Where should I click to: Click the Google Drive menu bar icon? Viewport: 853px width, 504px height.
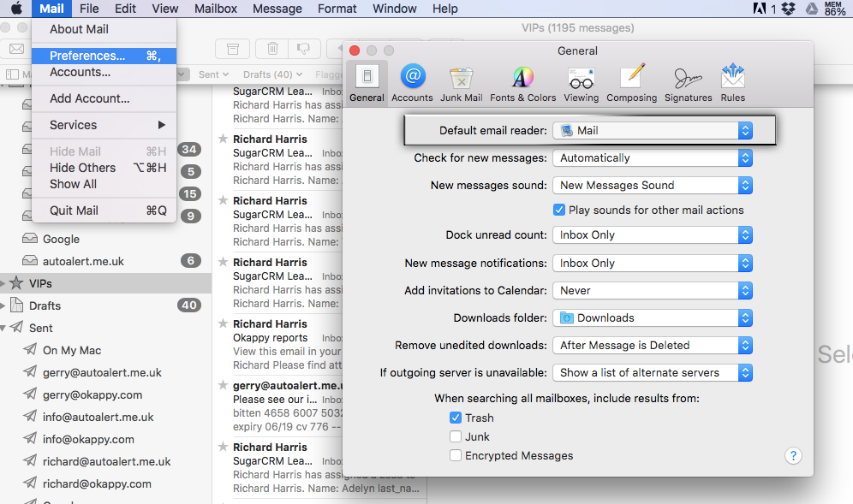coord(812,9)
